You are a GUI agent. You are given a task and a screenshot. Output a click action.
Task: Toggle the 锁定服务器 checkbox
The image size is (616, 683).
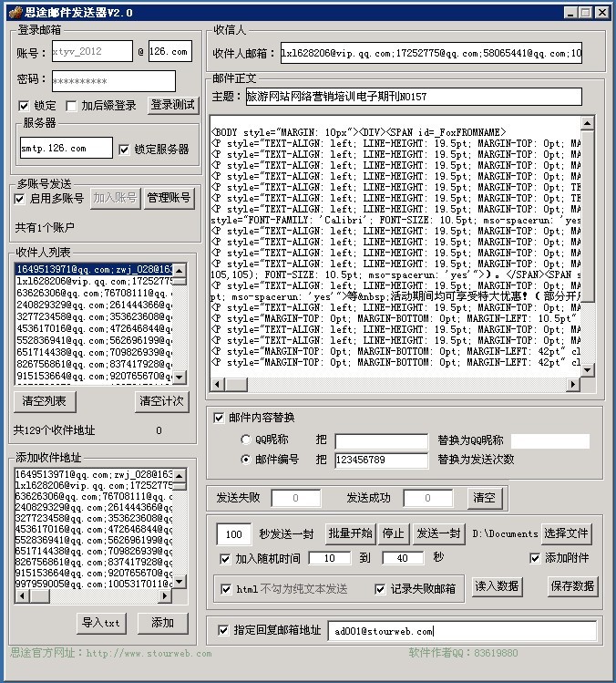[125, 149]
